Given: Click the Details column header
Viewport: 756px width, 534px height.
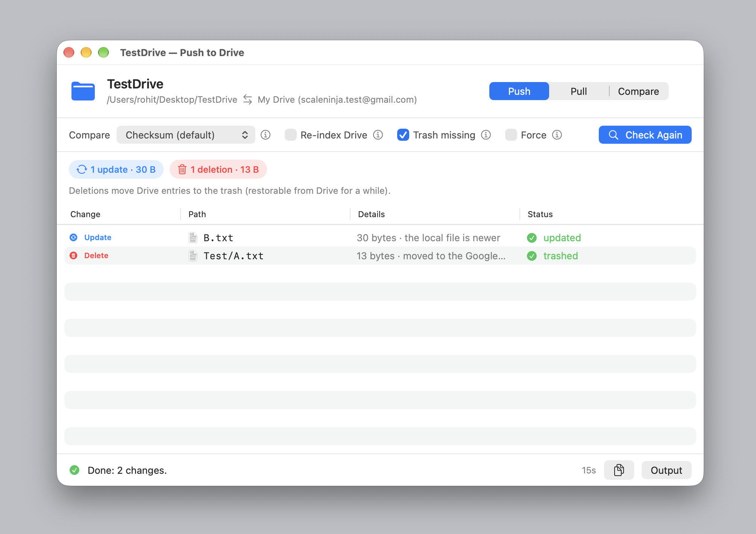Looking at the screenshot, I should pos(371,214).
